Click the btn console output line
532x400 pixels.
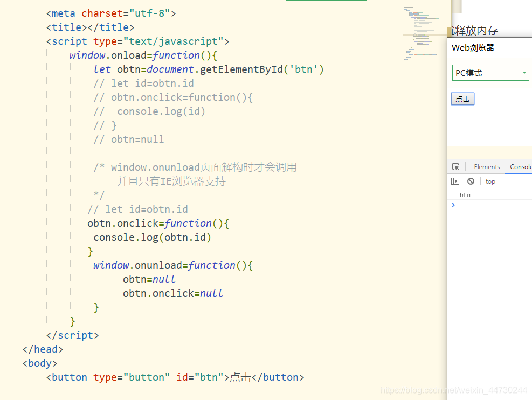[x=465, y=195]
